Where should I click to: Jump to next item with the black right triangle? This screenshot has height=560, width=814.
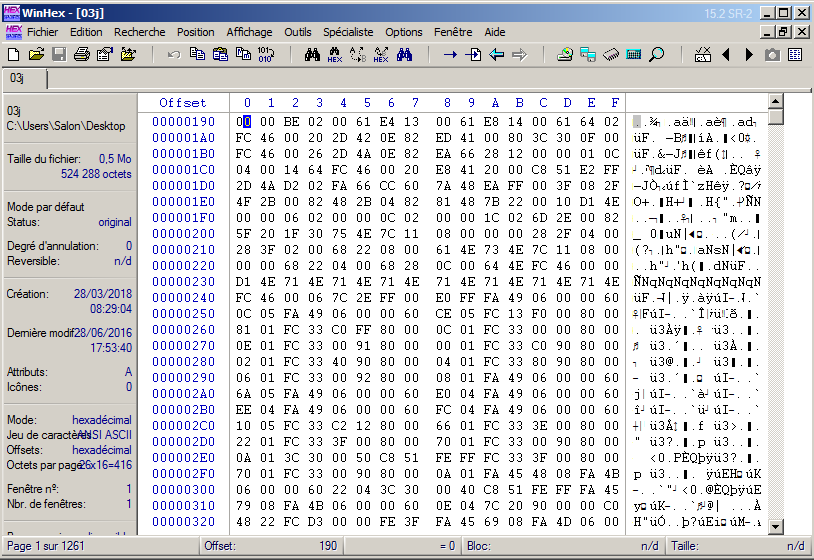749,54
